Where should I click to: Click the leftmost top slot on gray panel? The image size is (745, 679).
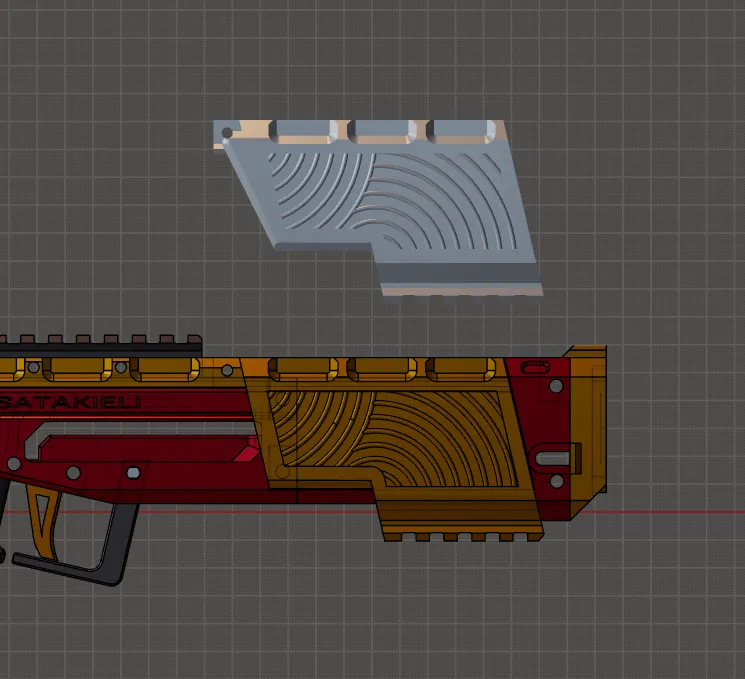click(x=303, y=131)
